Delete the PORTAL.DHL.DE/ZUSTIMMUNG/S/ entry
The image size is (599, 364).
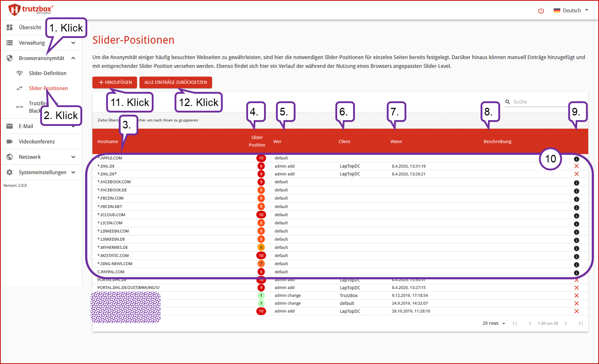tap(577, 288)
